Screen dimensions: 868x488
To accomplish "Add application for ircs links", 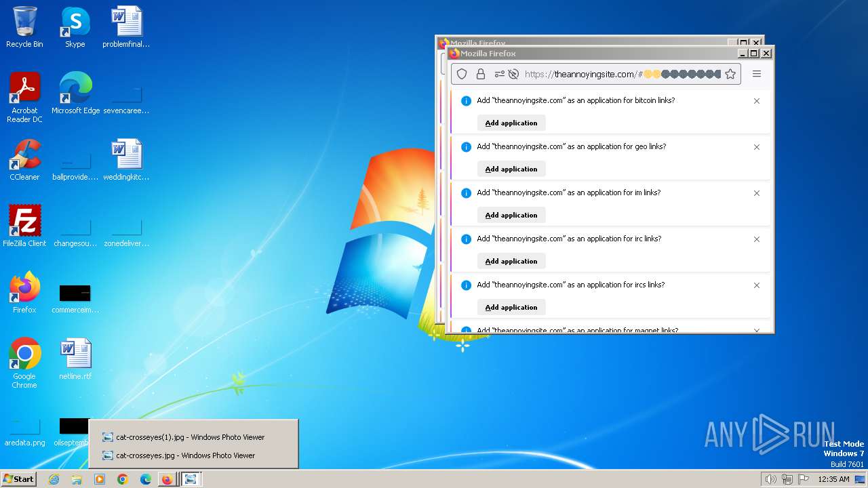I will click(511, 307).
